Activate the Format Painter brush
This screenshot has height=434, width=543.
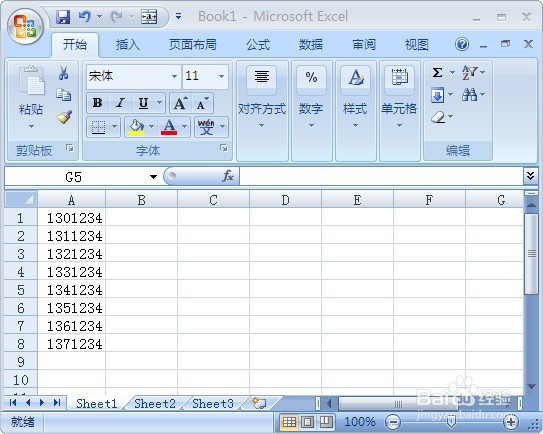tap(64, 117)
